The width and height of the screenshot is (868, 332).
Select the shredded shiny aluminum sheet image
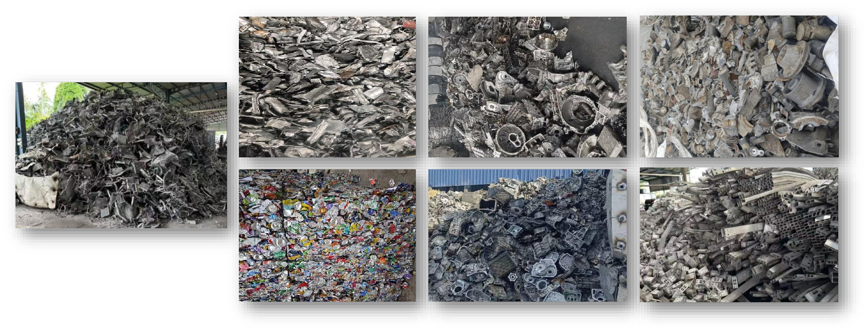pyautogui.click(x=327, y=86)
